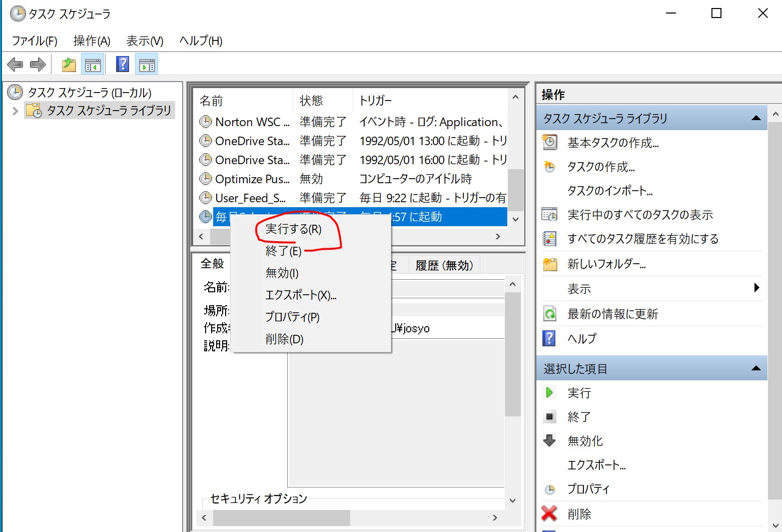Click the blue help question mark toolbar icon
Image resolution: width=782 pixels, height=532 pixels.
click(123, 64)
